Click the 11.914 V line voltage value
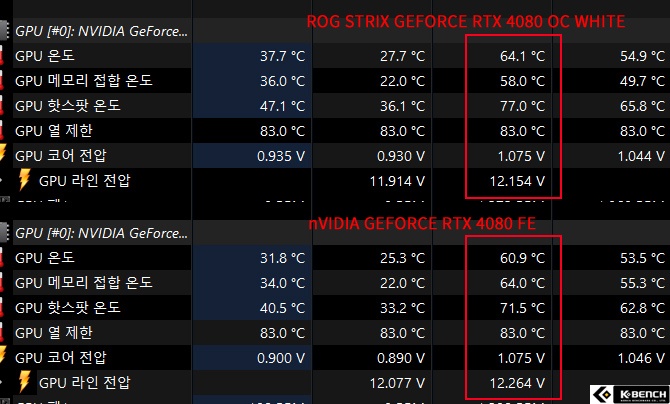Image resolution: width=670 pixels, height=404 pixels. pyautogui.click(x=397, y=181)
